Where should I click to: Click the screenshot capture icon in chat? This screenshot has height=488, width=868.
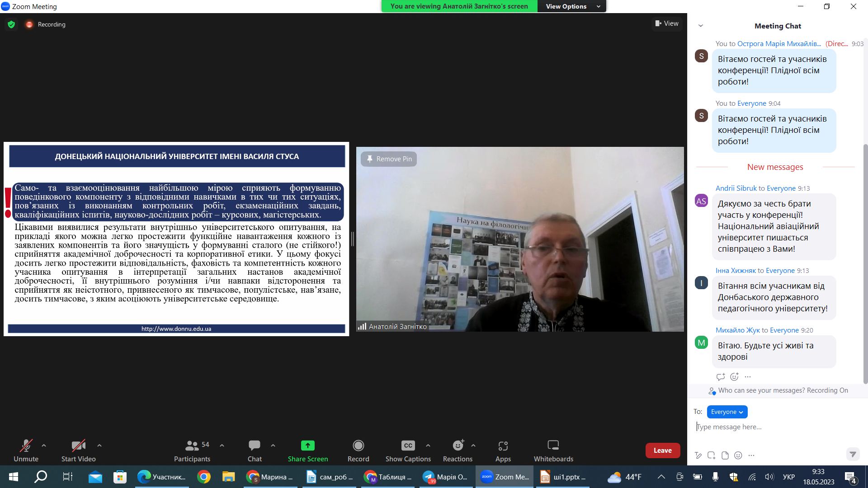712,455
